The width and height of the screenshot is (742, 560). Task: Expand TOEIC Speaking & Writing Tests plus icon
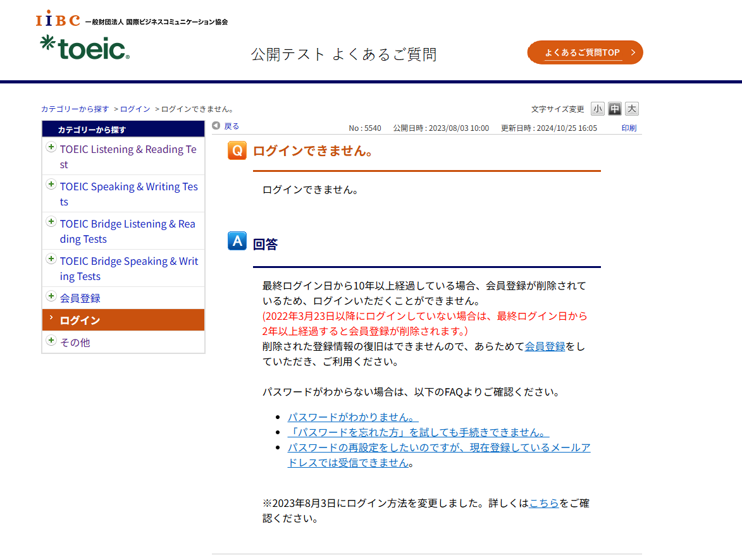click(51, 185)
